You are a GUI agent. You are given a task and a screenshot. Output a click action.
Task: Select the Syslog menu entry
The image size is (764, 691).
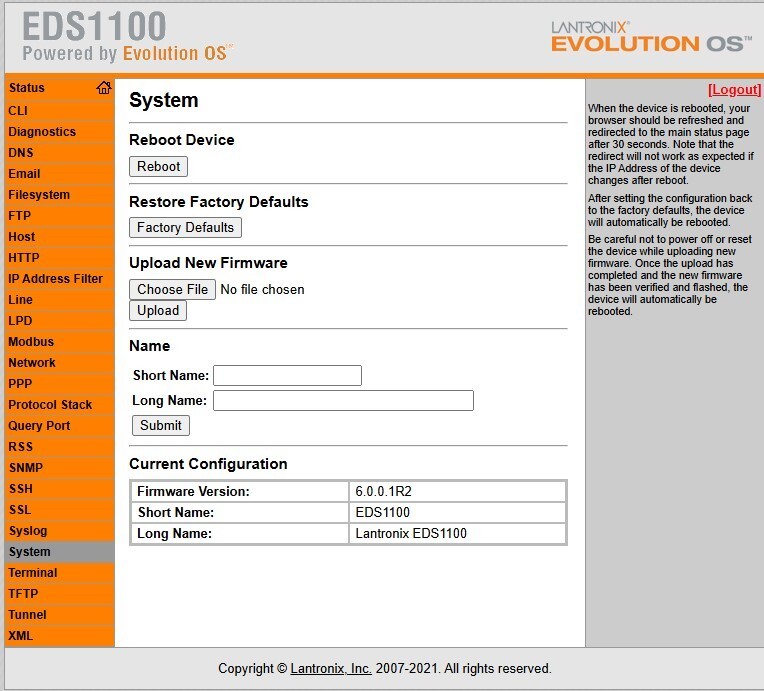point(28,531)
